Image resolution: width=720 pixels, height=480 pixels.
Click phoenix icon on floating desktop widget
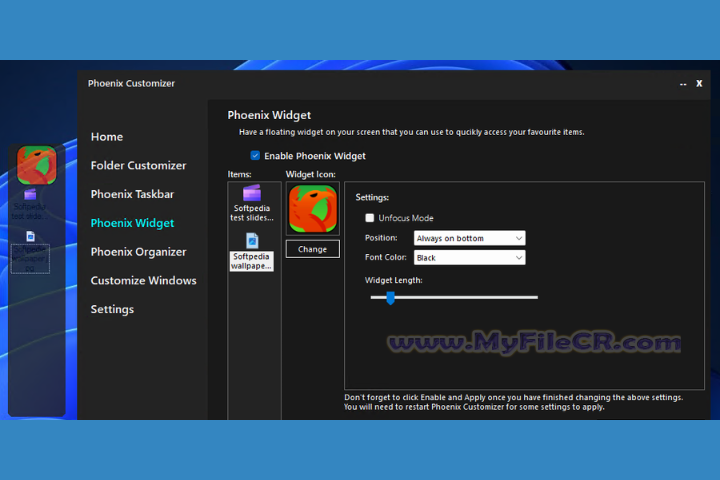(x=37, y=165)
